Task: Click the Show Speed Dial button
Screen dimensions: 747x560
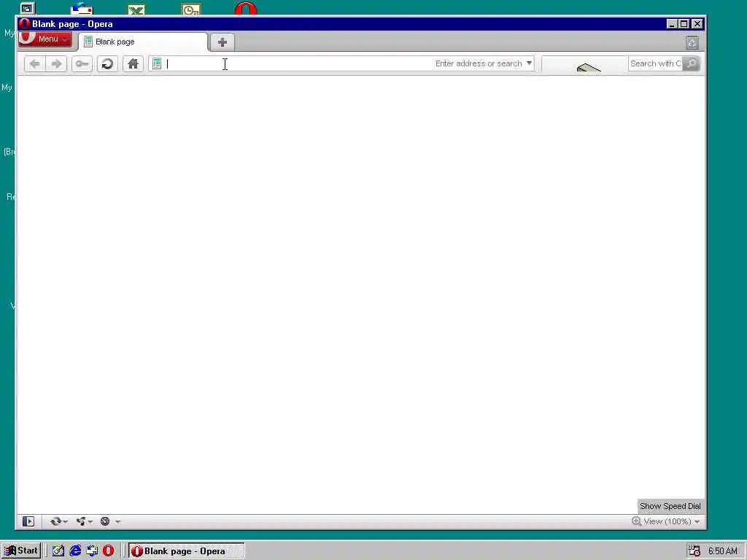Action: click(x=670, y=506)
